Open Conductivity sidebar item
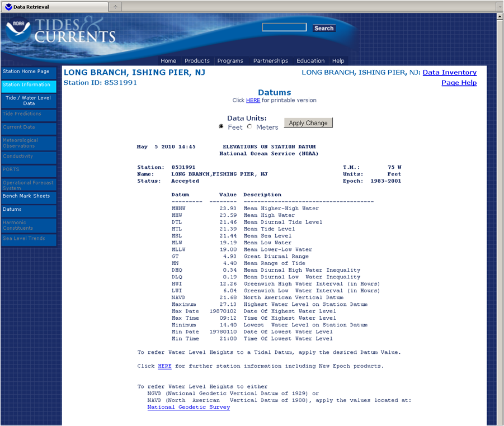This screenshot has width=504, height=426. (x=29, y=158)
